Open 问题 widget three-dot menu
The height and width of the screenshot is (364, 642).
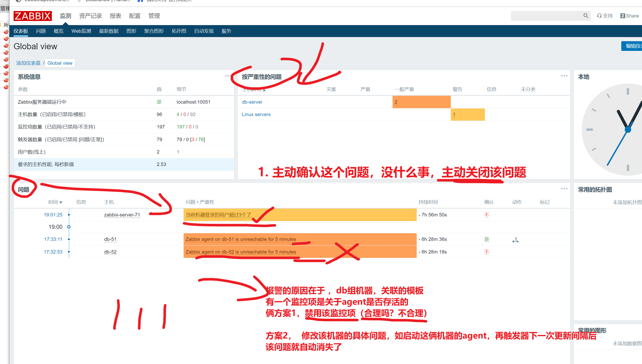(564, 189)
